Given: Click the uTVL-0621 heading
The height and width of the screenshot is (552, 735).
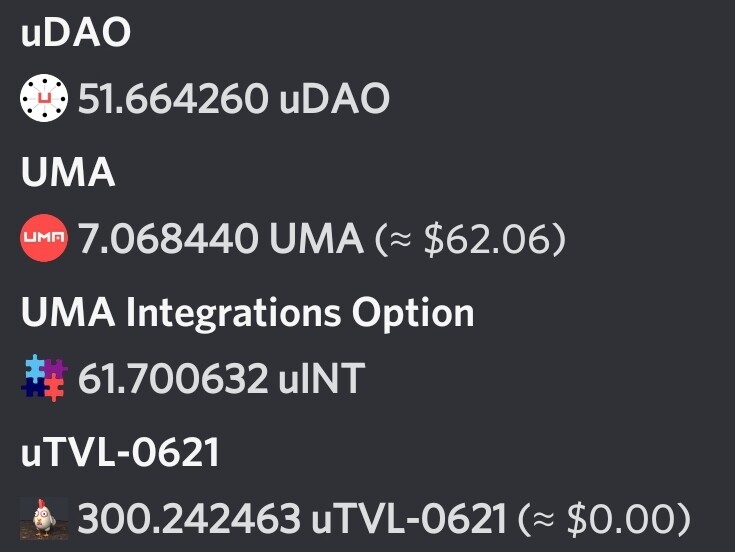Looking at the screenshot, I should (x=120, y=452).
